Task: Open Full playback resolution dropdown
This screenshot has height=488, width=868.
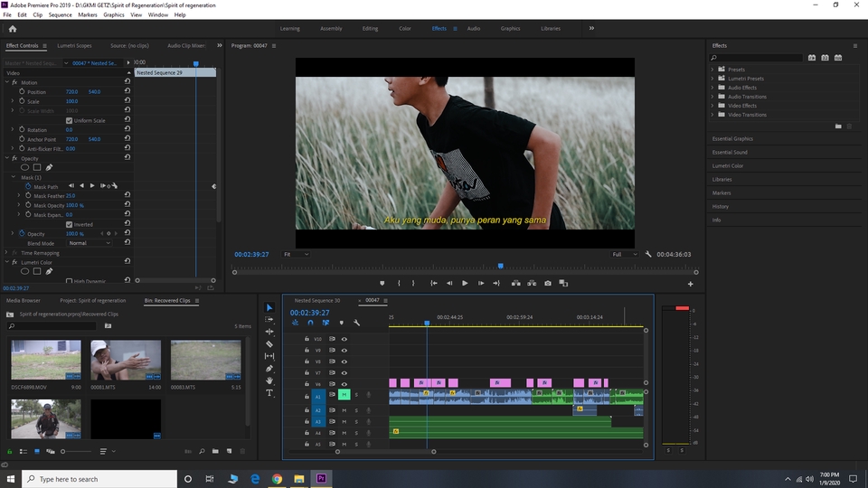Action: (x=624, y=255)
